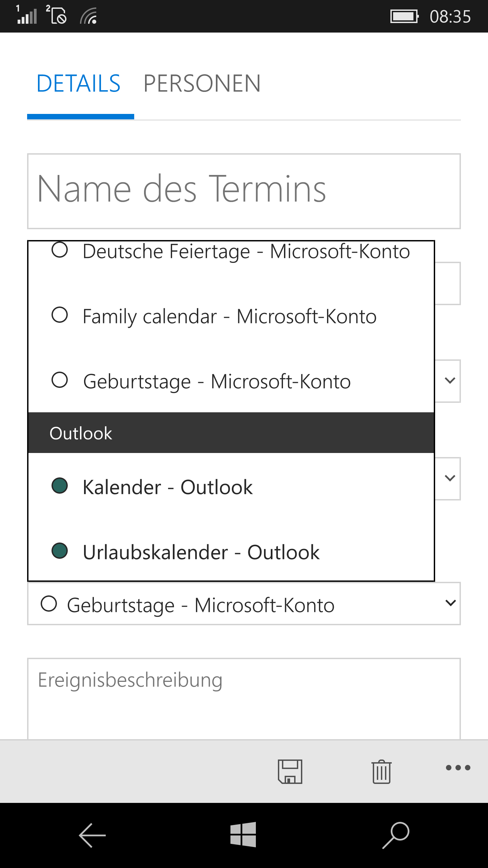Pick Kalender - Outlook calendar

click(231, 487)
